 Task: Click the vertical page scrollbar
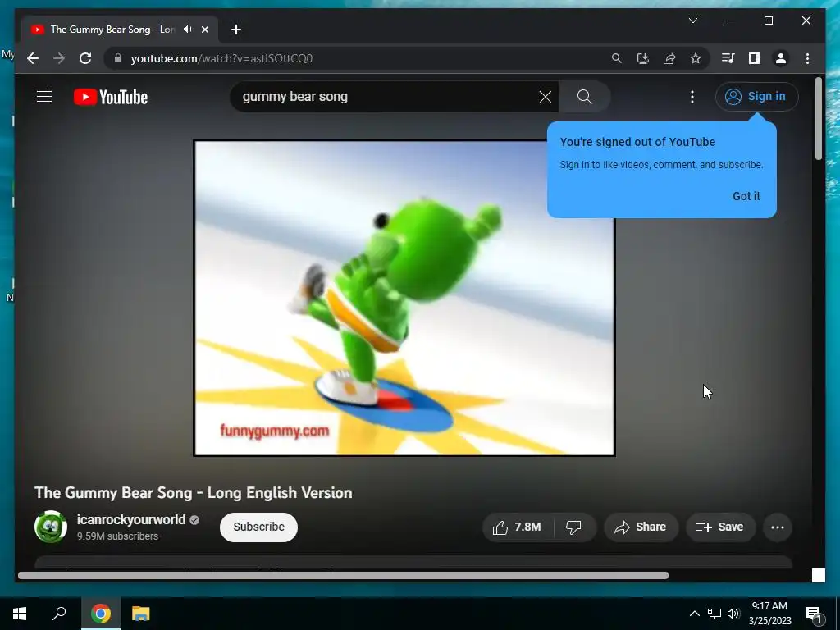(x=818, y=119)
